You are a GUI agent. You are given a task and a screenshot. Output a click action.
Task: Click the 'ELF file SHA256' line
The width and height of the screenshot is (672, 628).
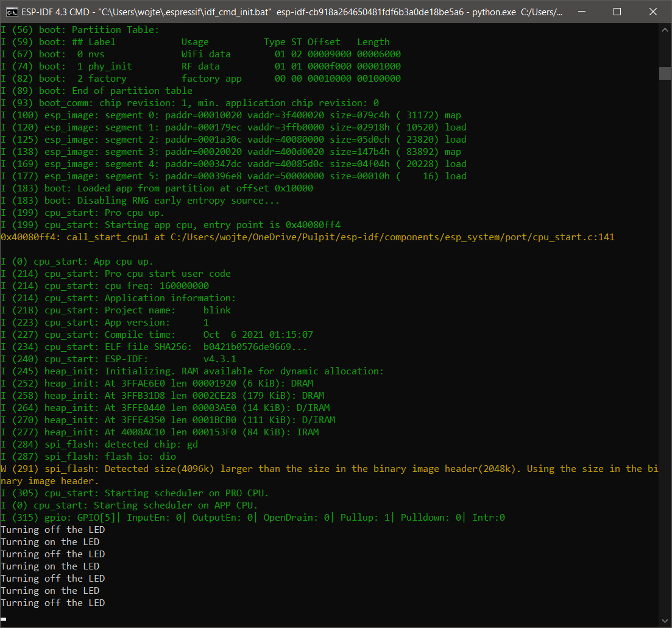click(154, 347)
